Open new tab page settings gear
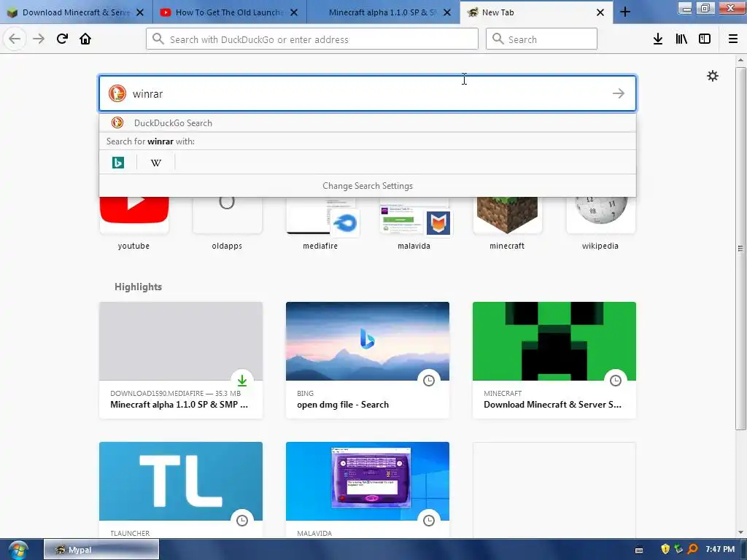The image size is (747, 560). pos(712,76)
